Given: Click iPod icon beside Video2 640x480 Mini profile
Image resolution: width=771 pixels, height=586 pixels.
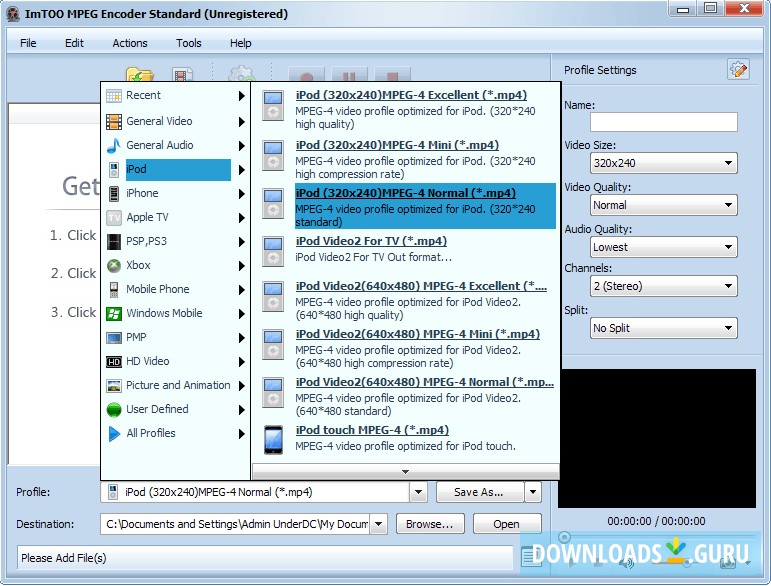Looking at the screenshot, I should coord(273,344).
